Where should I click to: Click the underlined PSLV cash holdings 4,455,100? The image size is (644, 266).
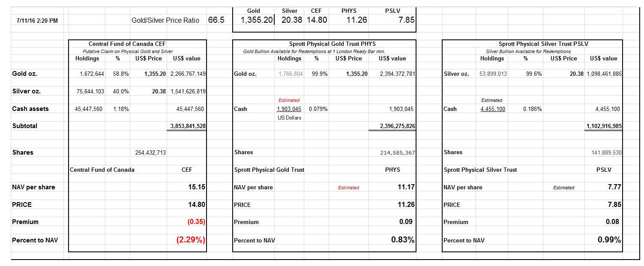pos(493,109)
